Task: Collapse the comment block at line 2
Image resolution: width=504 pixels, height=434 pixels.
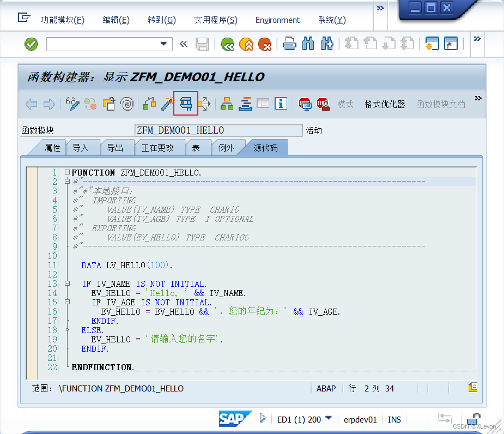Action: 67,181
